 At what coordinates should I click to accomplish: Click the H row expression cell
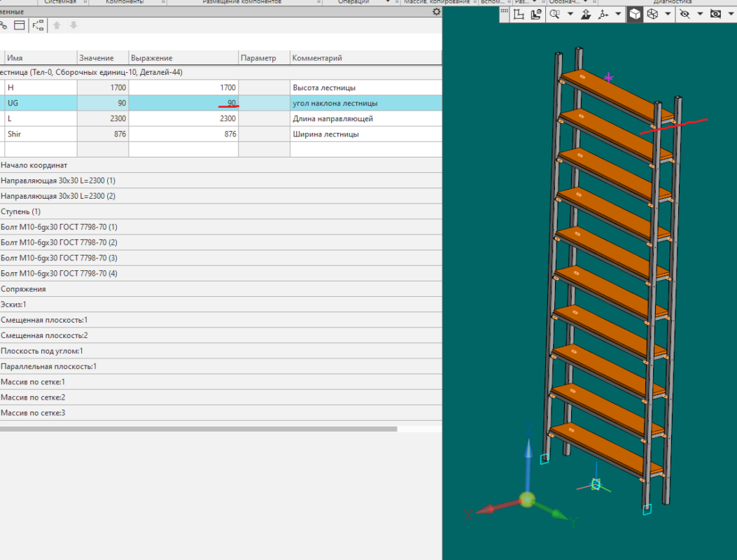(184, 87)
